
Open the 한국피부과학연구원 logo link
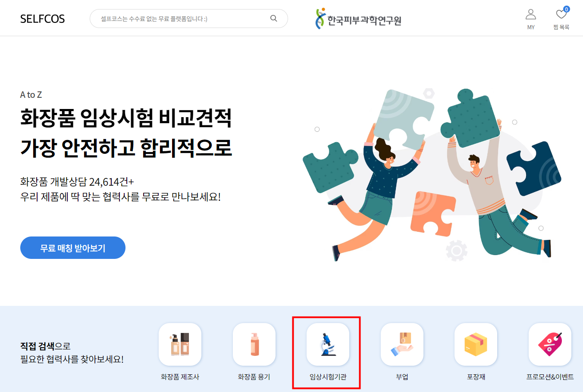click(x=358, y=19)
